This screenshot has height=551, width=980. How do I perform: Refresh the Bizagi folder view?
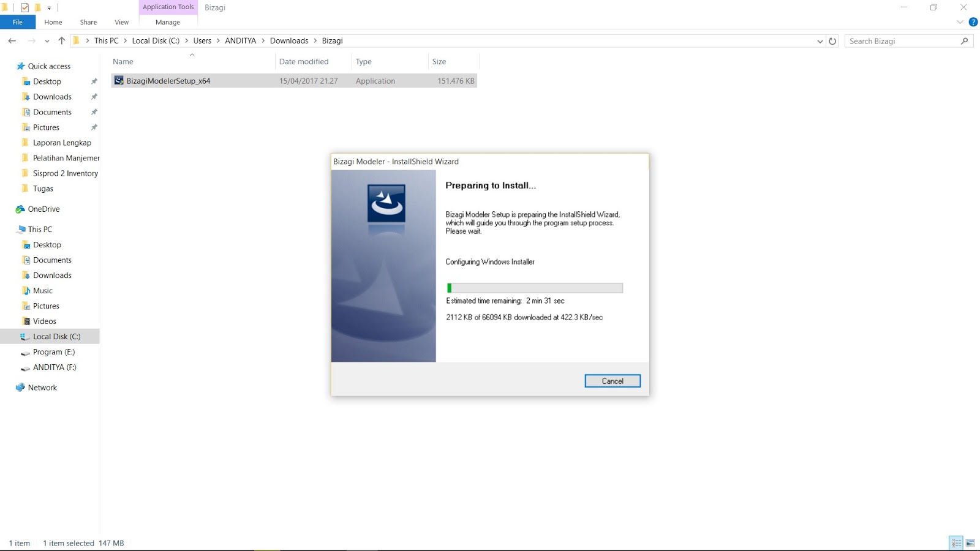click(x=832, y=41)
